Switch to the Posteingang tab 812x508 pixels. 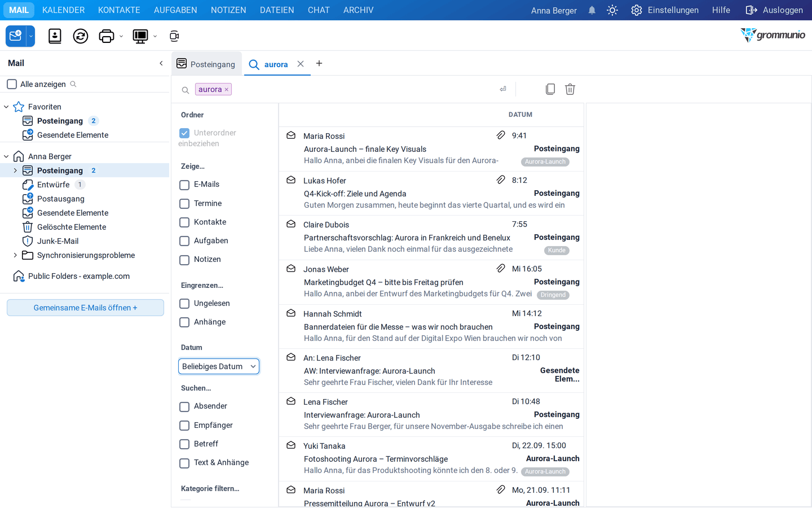pyautogui.click(x=206, y=64)
